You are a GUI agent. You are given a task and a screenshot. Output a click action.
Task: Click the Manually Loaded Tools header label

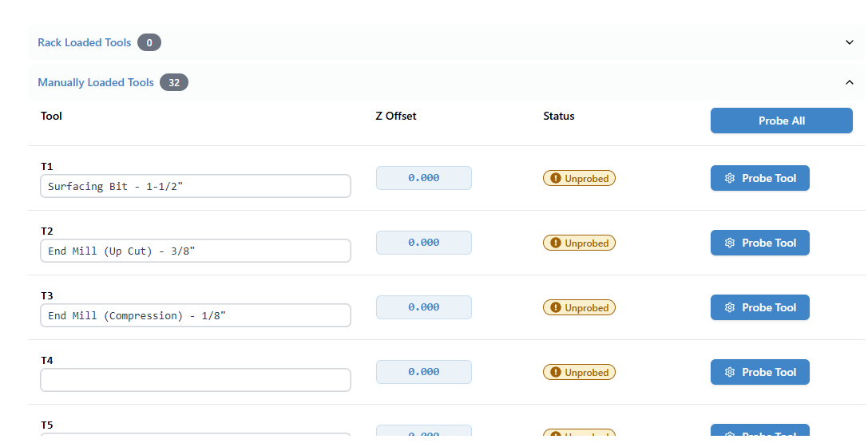click(x=95, y=82)
